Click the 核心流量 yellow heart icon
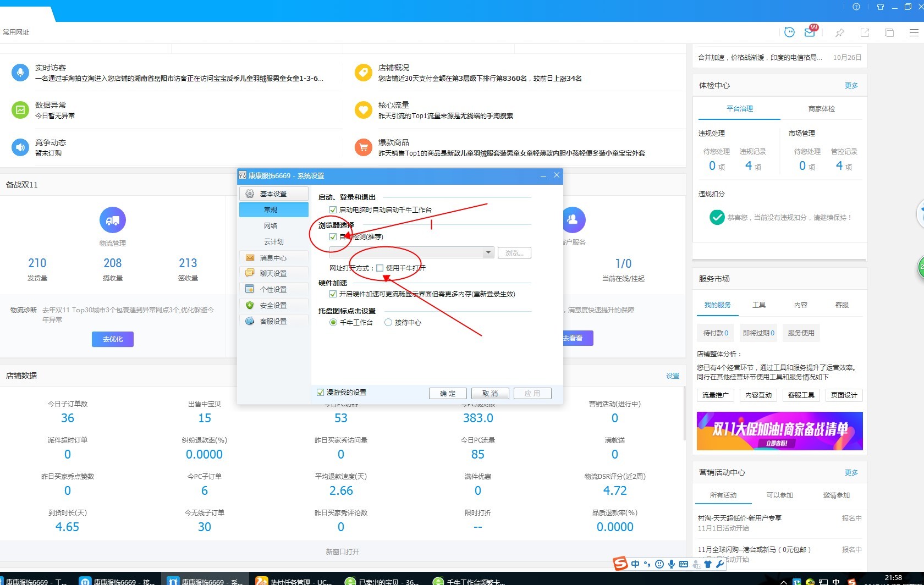 (363, 110)
